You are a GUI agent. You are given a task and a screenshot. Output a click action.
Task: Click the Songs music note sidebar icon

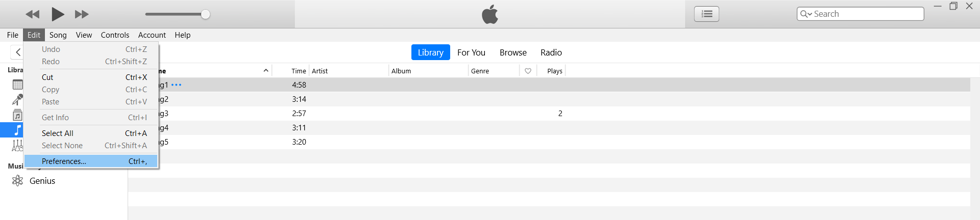click(x=17, y=130)
